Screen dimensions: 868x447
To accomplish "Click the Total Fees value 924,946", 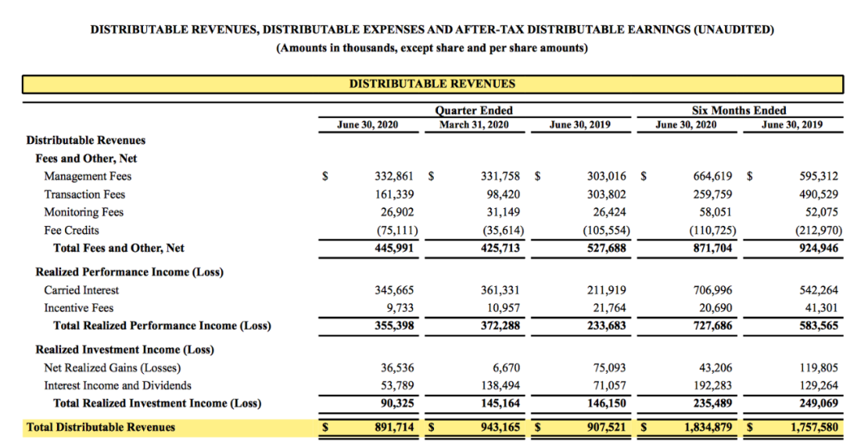I will [x=819, y=248].
